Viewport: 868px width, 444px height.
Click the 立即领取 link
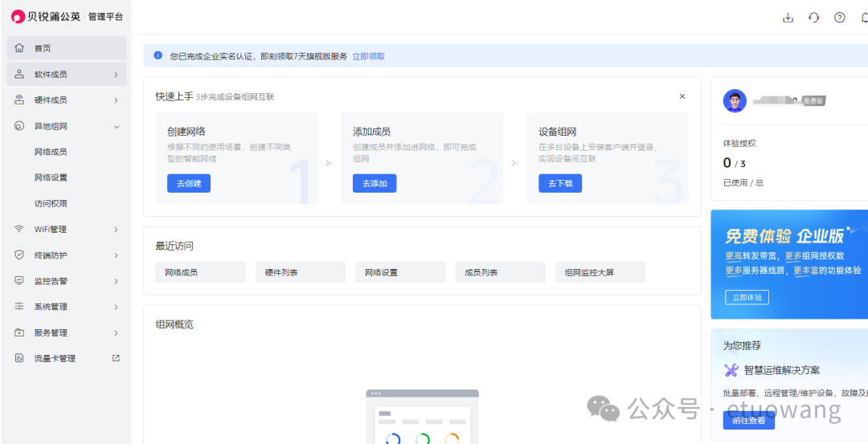(x=369, y=56)
